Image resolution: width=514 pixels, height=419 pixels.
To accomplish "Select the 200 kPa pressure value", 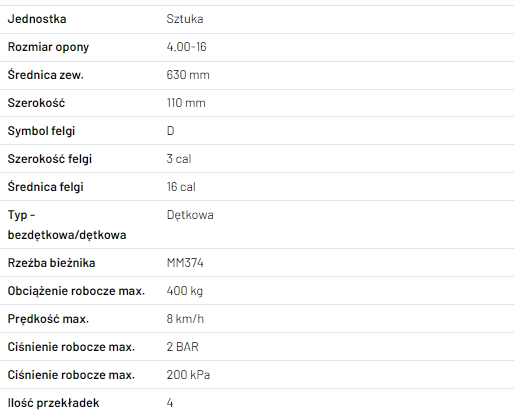I will pos(188,375).
